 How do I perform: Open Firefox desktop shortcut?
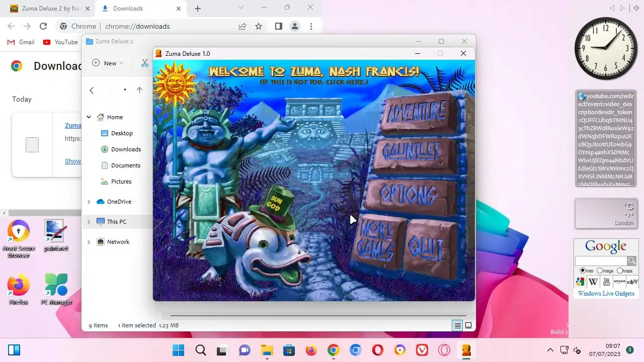(x=19, y=290)
